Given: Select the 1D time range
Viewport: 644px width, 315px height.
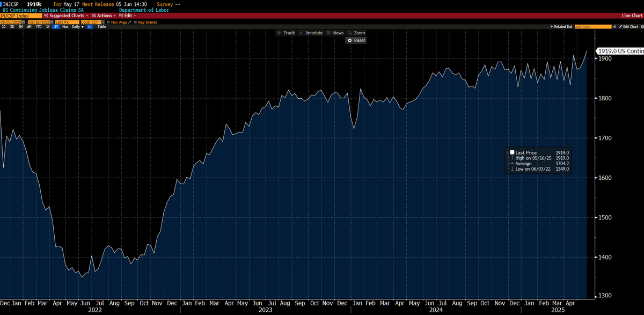Looking at the screenshot, I should [4, 27].
